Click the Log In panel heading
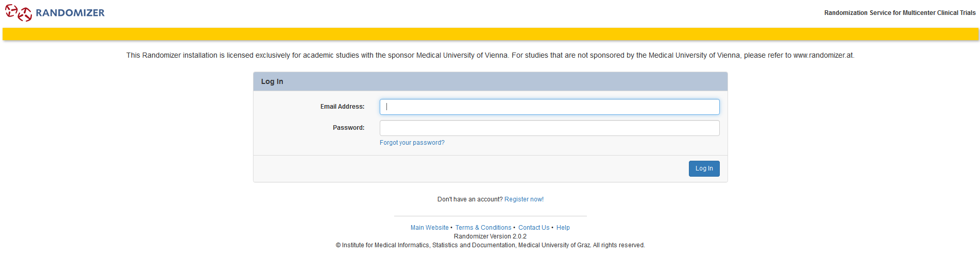Image resolution: width=980 pixels, height=256 pixels. tap(272, 81)
